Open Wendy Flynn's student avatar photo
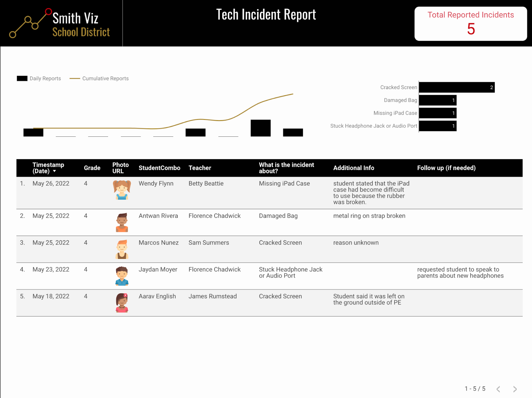The width and height of the screenshot is (532, 398). pos(122,190)
